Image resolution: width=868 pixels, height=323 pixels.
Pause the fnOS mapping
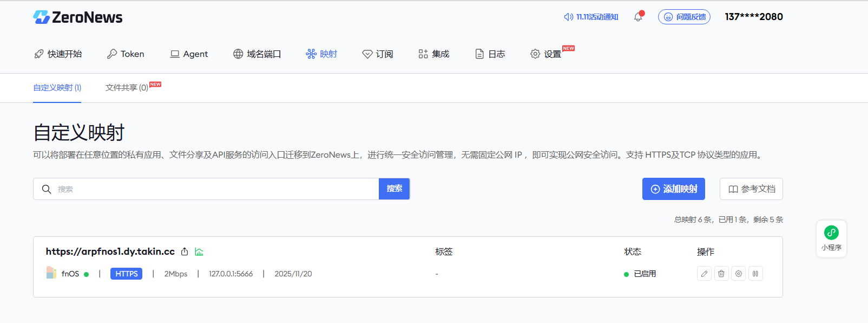click(x=755, y=274)
